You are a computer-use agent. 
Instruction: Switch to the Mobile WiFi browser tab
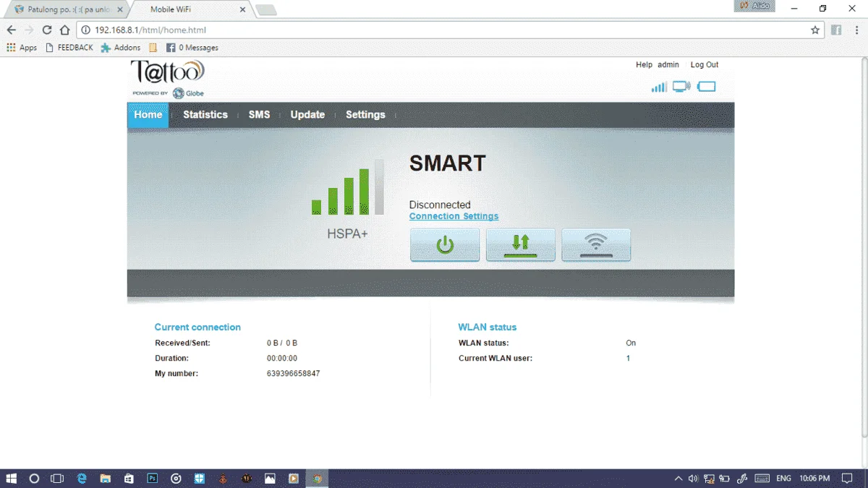(x=190, y=9)
